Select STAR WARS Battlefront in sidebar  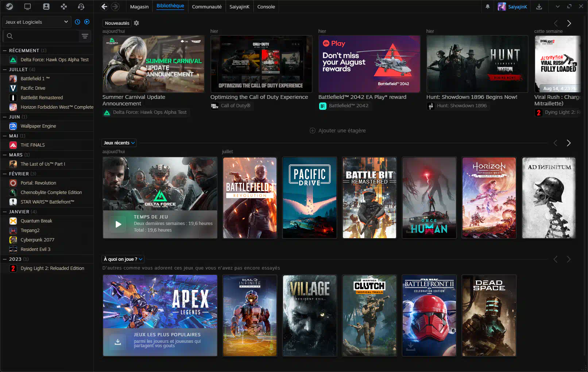[x=47, y=202]
